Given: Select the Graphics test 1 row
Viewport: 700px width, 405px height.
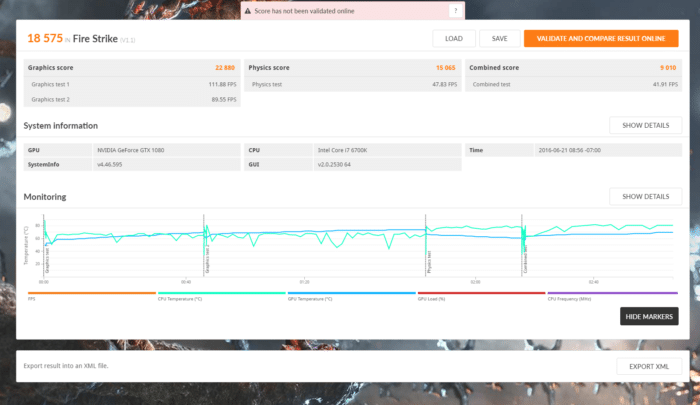Looking at the screenshot, I should (x=132, y=84).
